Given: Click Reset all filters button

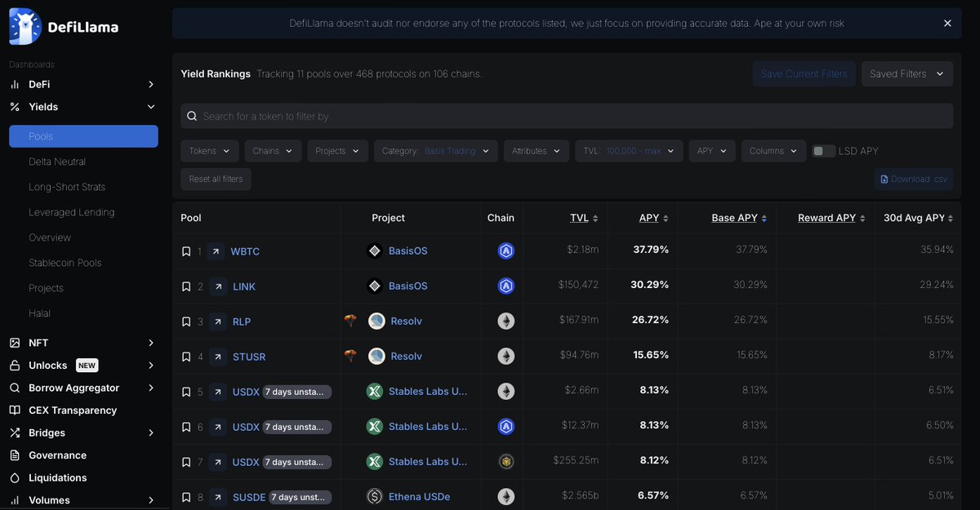Looking at the screenshot, I should 216,179.
